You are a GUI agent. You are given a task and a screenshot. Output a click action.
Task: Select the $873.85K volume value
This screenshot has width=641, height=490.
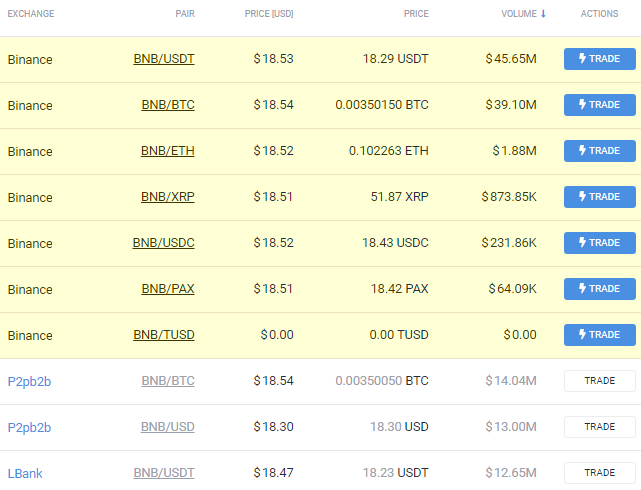click(x=509, y=197)
